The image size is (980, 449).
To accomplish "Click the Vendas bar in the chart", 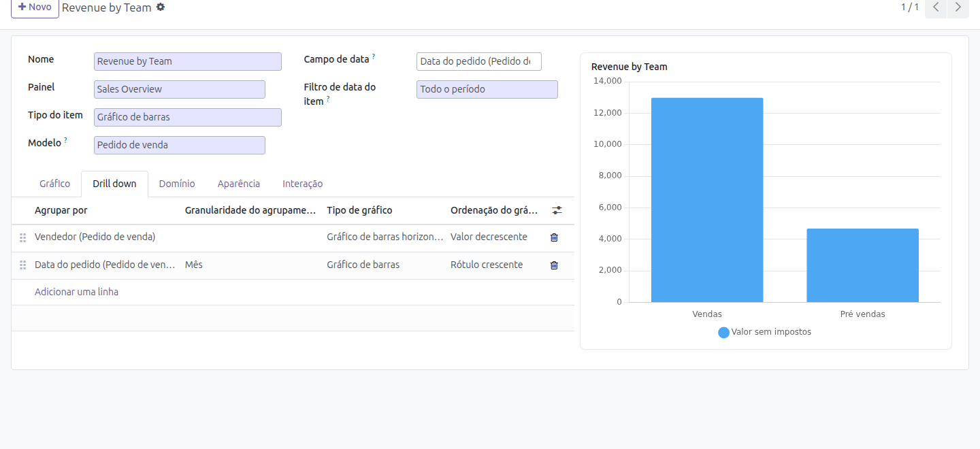I will pos(707,200).
